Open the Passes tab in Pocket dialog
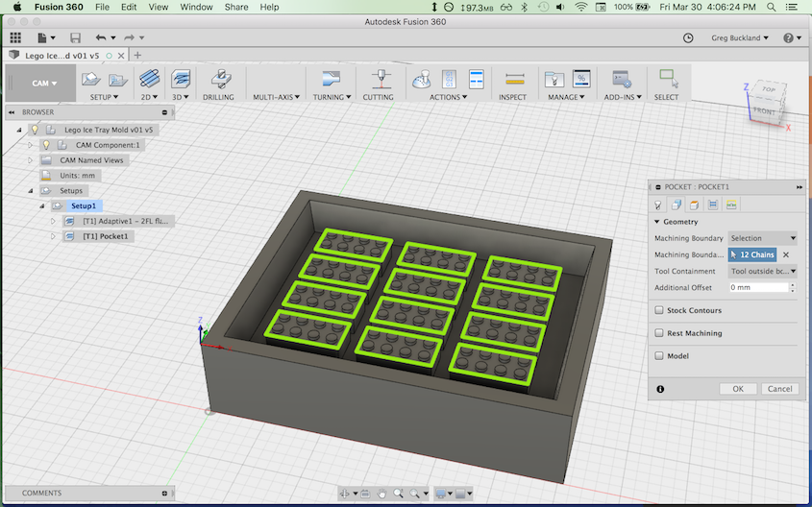 (x=713, y=205)
